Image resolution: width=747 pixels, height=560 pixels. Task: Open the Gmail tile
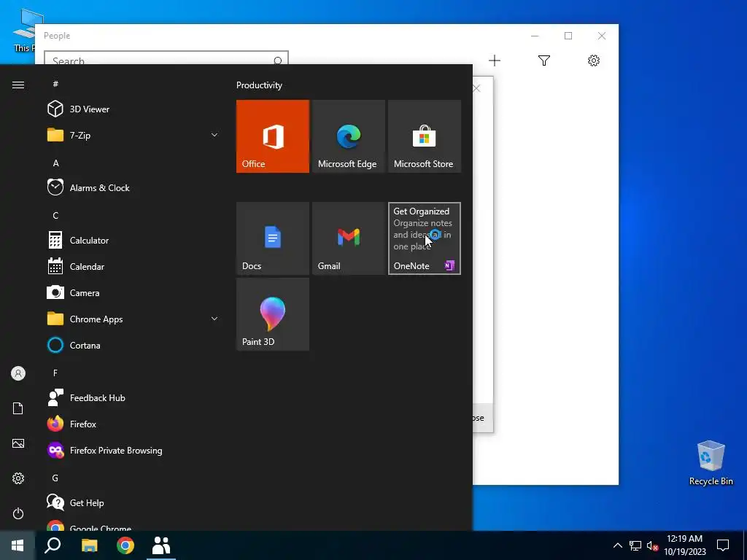pyautogui.click(x=348, y=238)
